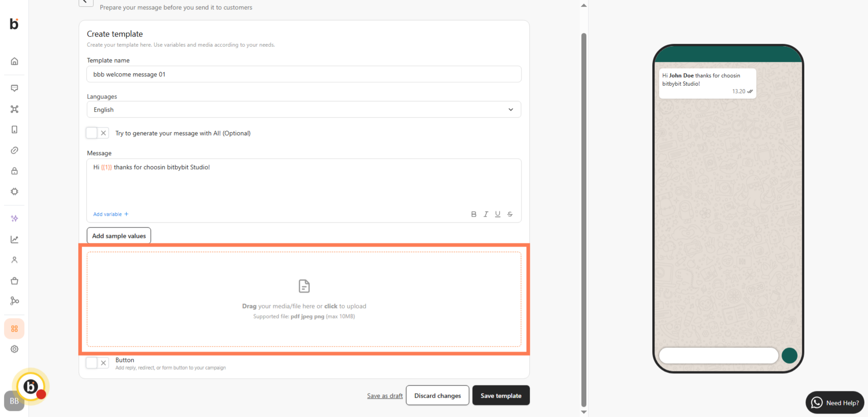Viewport: 868px width, 417px height.
Task: Open the chat inbox sidebar icon
Action: click(x=14, y=88)
